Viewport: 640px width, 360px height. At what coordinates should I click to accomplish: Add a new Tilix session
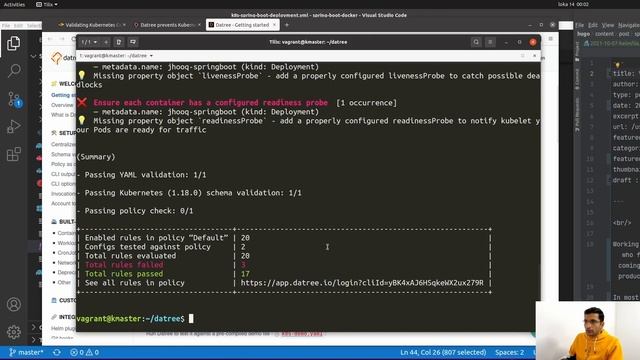point(106,42)
